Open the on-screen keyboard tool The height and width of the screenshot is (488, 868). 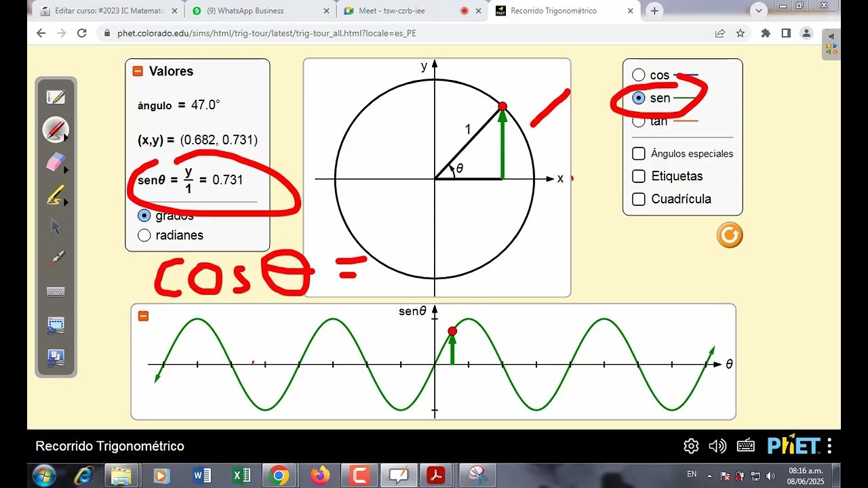click(56, 292)
